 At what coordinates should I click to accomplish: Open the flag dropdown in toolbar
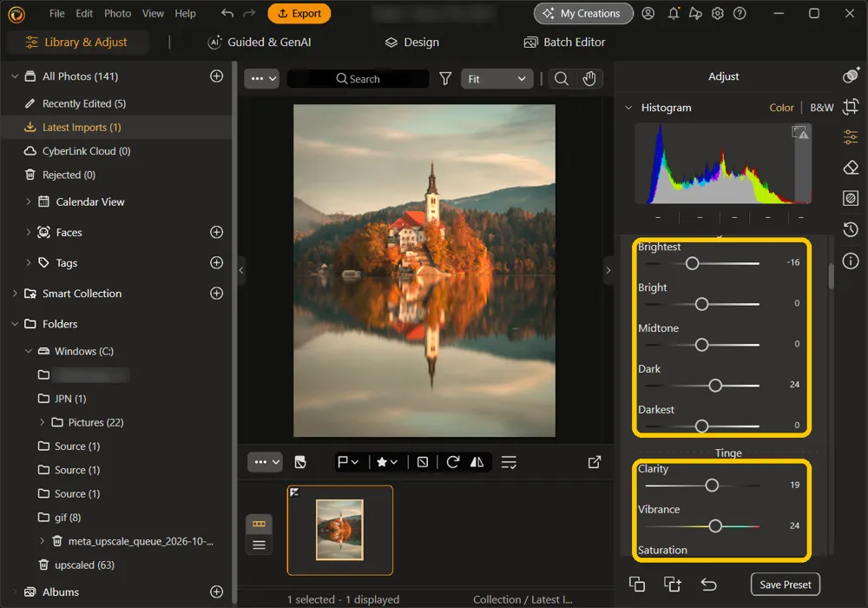click(348, 462)
